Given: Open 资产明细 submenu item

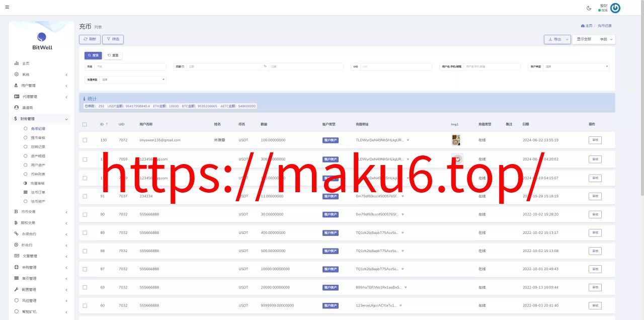Looking at the screenshot, I should tap(38, 156).
